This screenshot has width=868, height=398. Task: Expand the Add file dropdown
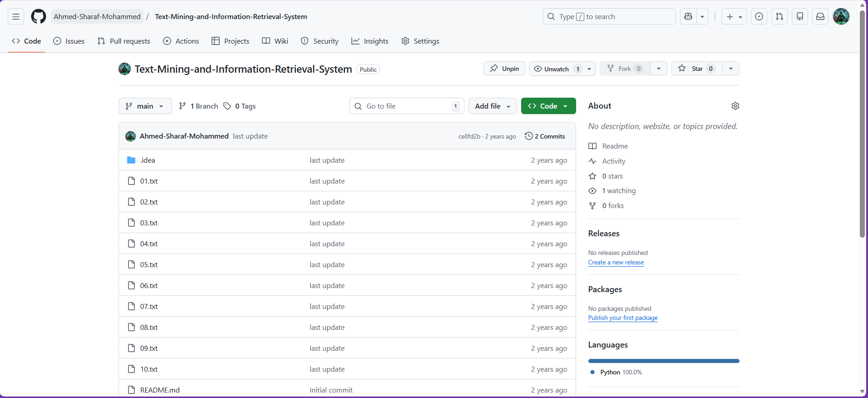(x=493, y=106)
